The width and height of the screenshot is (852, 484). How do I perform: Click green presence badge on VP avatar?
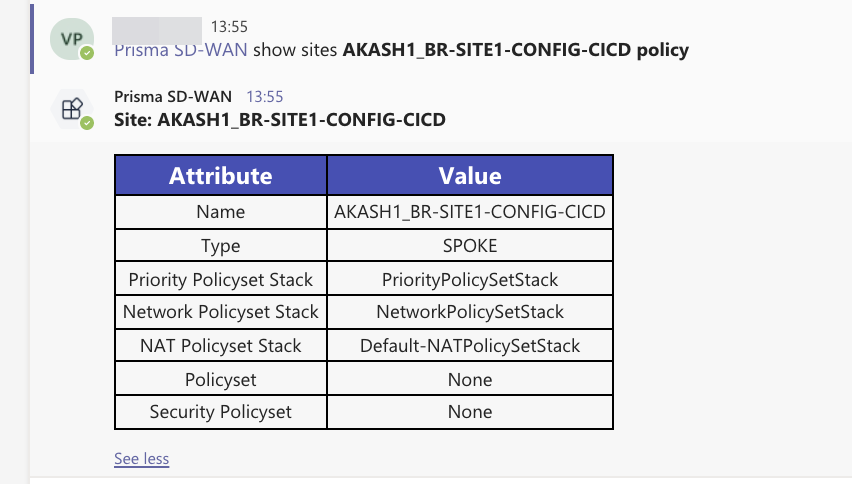click(x=87, y=53)
